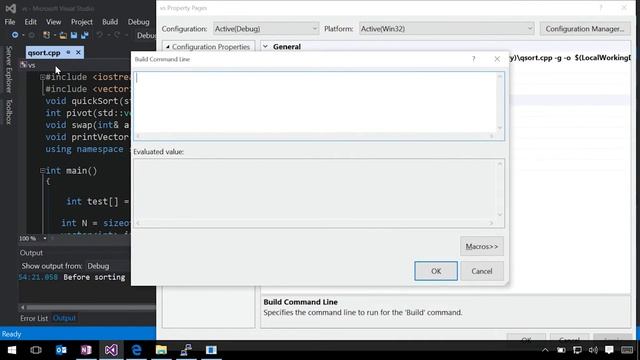This screenshot has height=360, width=640.
Task: Click the Visual Studio logo in title bar
Action: 11,8
